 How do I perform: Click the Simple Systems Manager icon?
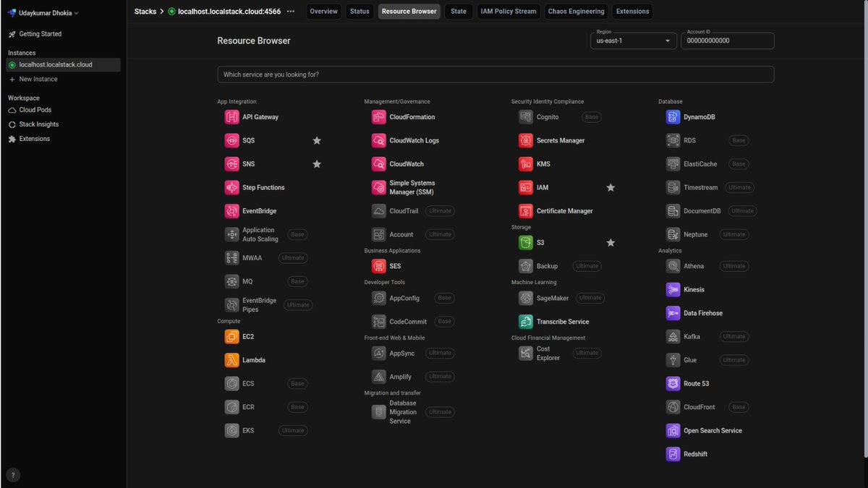(379, 187)
